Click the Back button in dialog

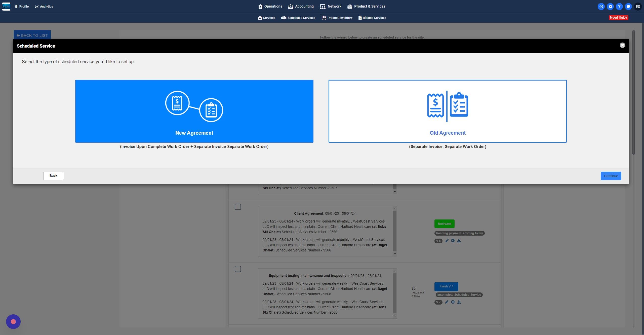tap(53, 176)
